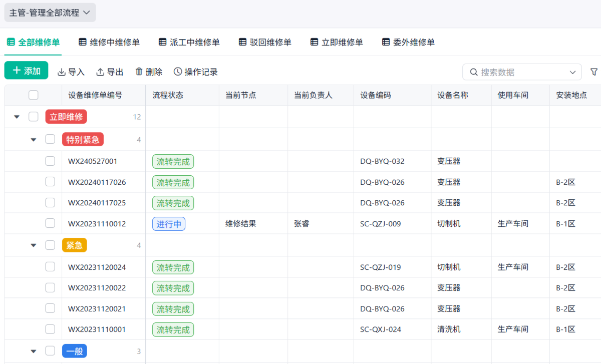601x364 pixels.
Task: Click the filter funnel icon
Action: [594, 72]
